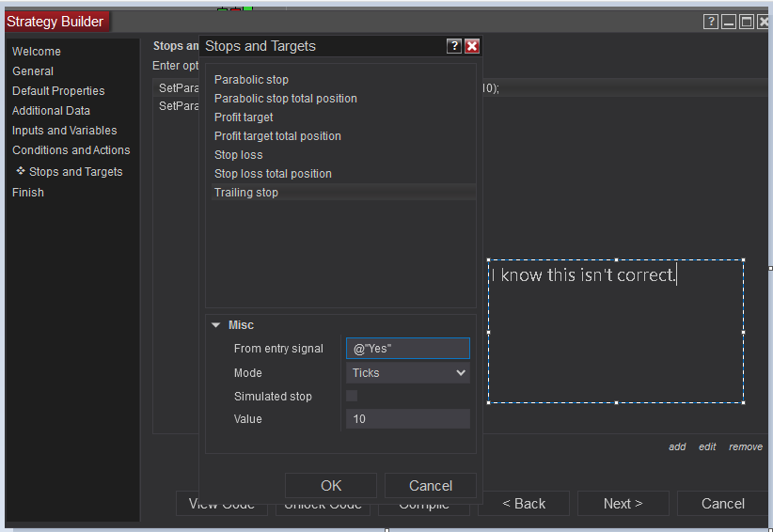Select Parabolic stop from the list
Image resolution: width=773 pixels, height=532 pixels.
251,80
